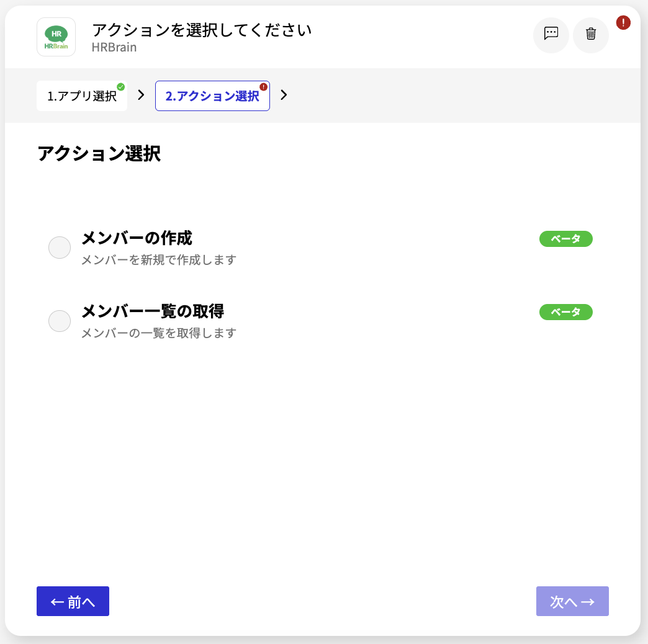Click the HRBrain app logo icon
The width and height of the screenshot is (648, 644).
coord(56,37)
